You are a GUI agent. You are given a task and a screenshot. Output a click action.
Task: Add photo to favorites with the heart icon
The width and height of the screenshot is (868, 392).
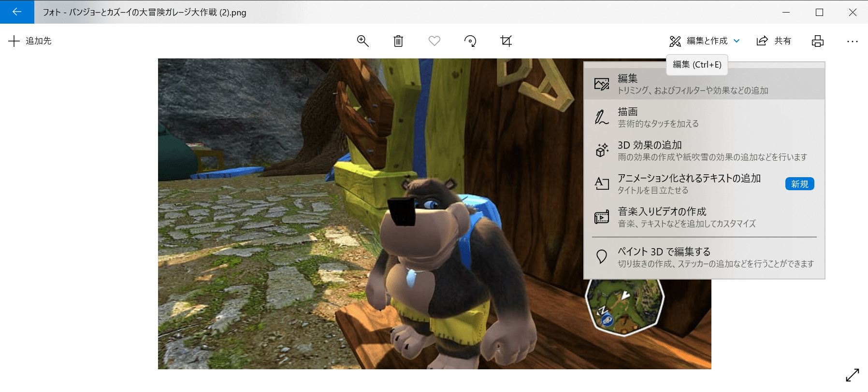coord(434,41)
